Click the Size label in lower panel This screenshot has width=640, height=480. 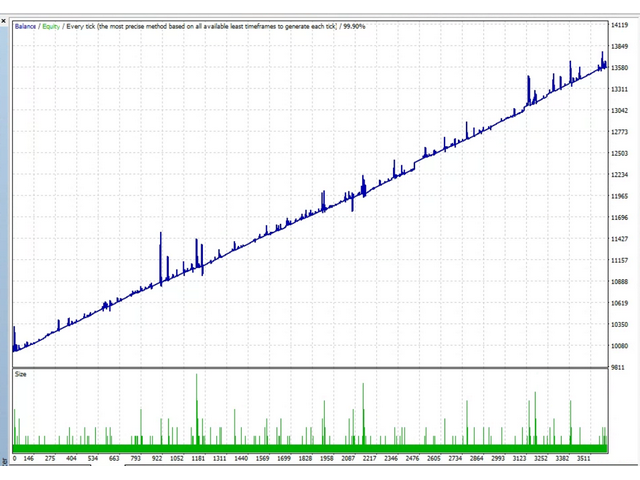coord(21,373)
